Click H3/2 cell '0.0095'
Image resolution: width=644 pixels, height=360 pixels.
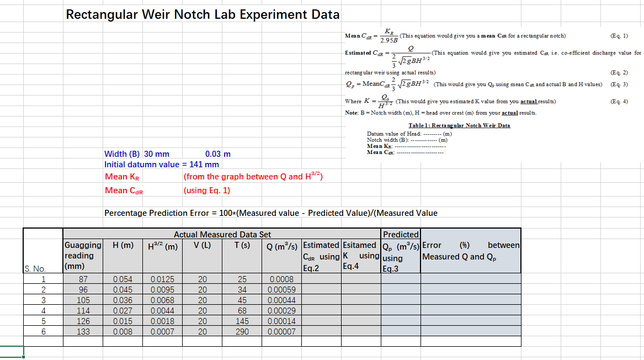(162, 290)
